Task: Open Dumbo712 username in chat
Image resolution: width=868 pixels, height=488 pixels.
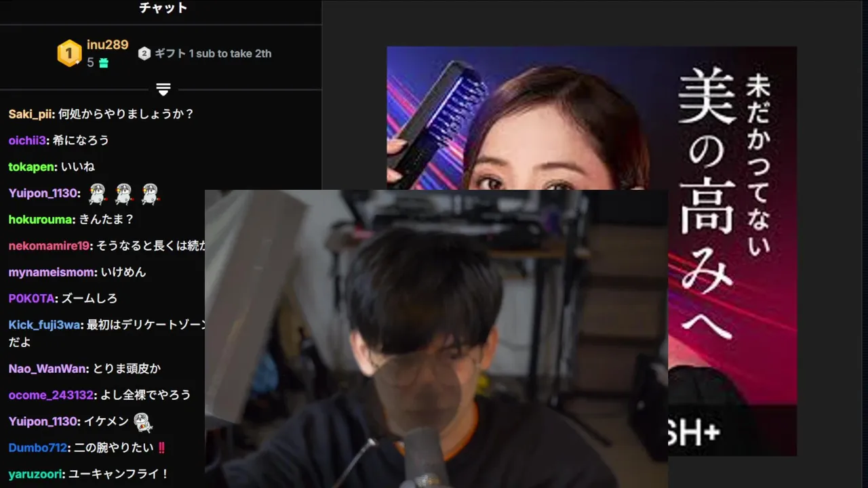Action: 37,448
